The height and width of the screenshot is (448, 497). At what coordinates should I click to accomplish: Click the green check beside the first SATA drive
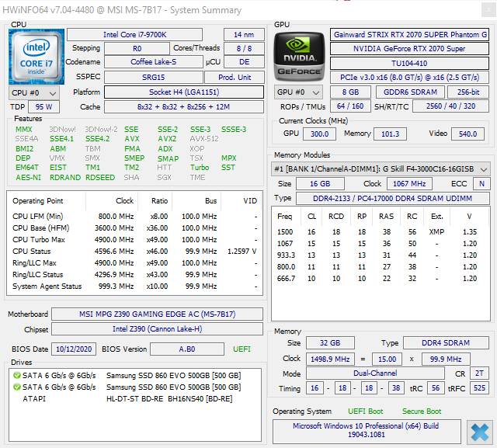17,376
